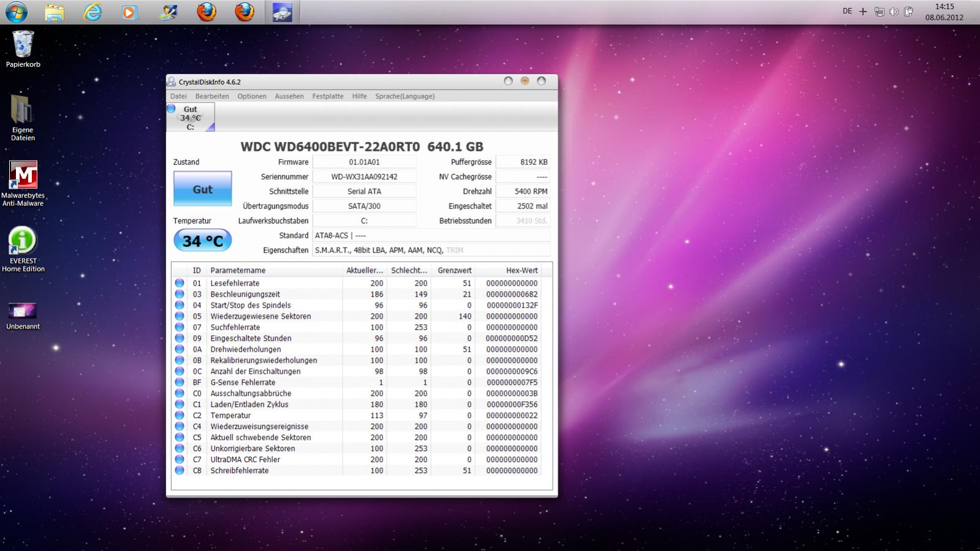
Task: Select the Unbenannt desktop file
Action: [x=23, y=316]
